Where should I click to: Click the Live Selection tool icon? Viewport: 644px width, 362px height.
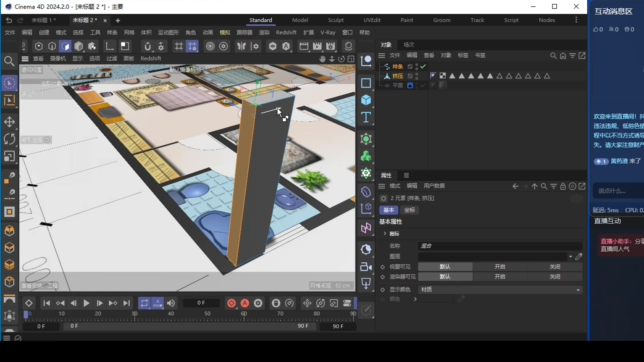coord(9,83)
